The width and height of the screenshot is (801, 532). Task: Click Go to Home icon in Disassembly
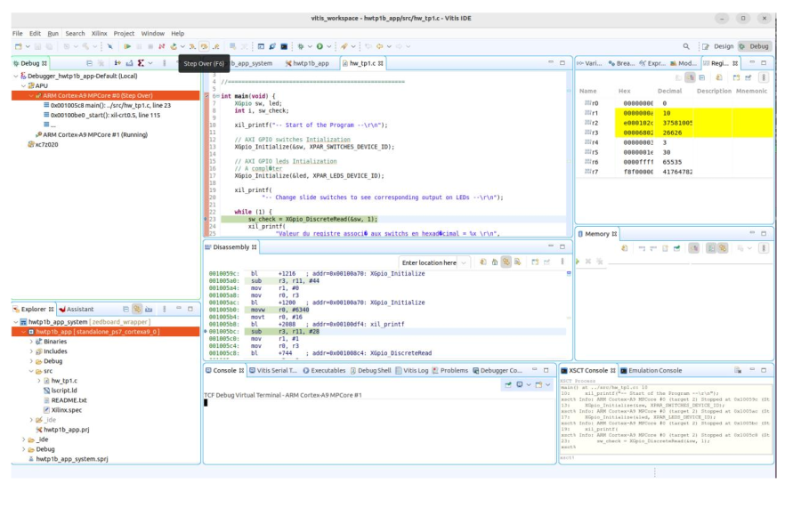(495, 262)
